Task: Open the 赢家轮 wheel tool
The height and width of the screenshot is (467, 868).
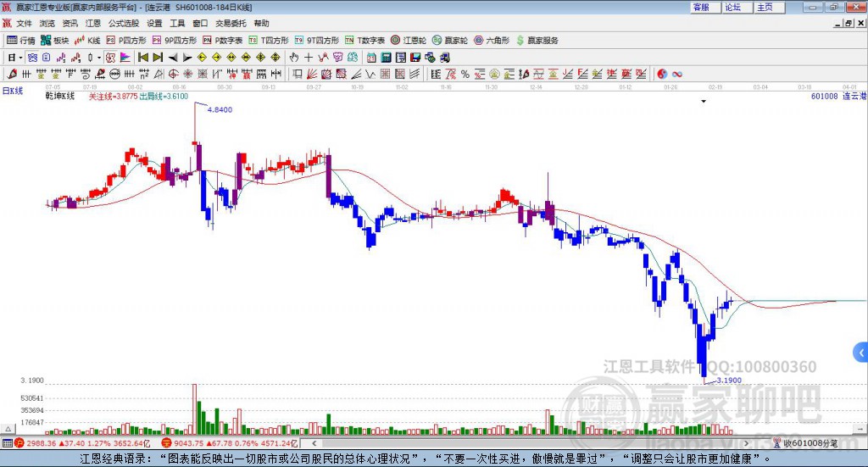Action: [450, 41]
